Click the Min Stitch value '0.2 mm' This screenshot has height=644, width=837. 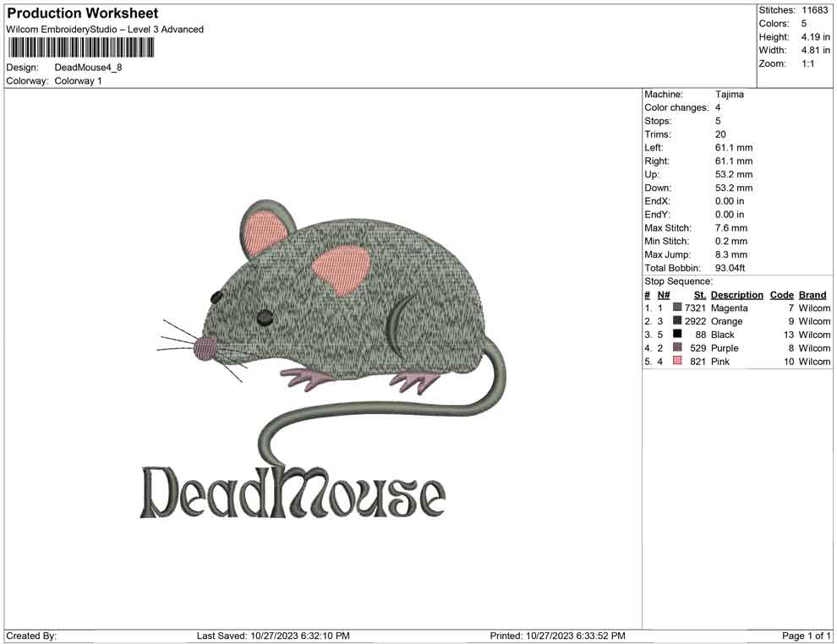coord(731,241)
